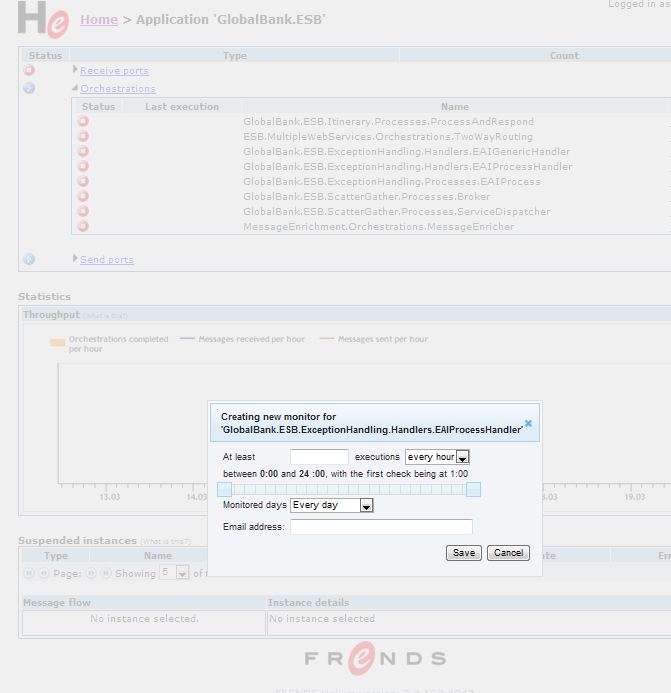The width and height of the screenshot is (671, 693).
Task: Click the Helium logo icon
Action: [x=43, y=19]
